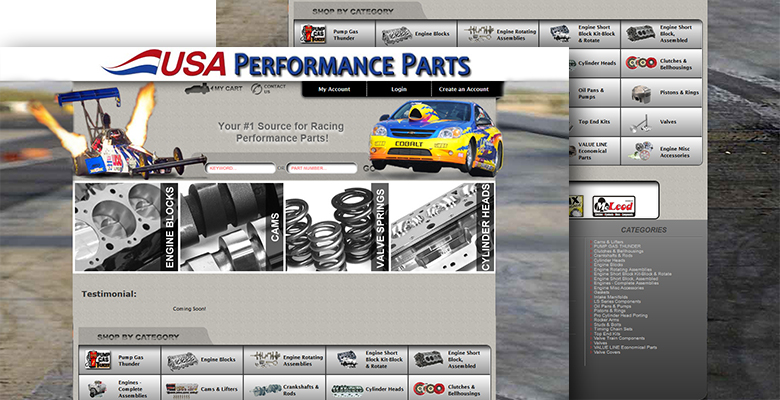780x400 pixels.
Task: Focus the Part Number search field
Action: coord(322,169)
